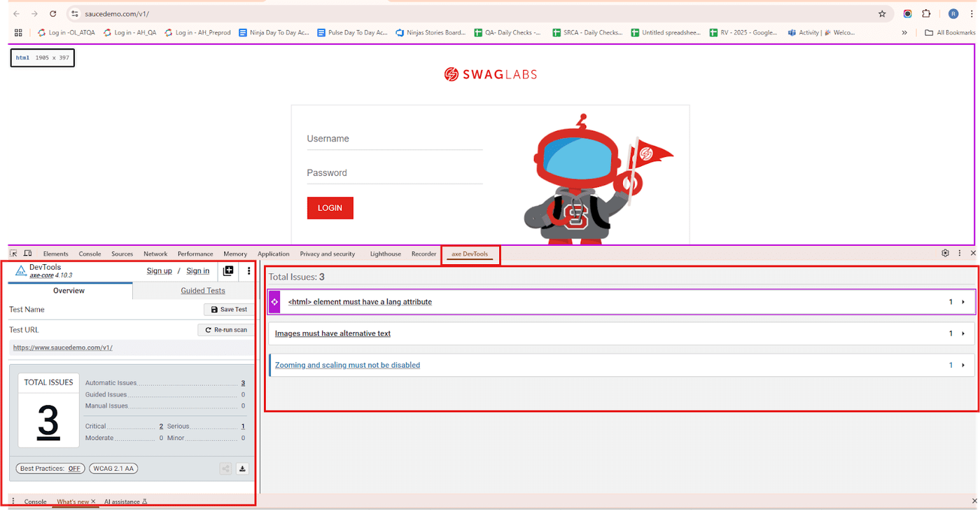Viewport: 980px width, 510px height.
Task: Switch to the Console tab in DevTools
Action: point(90,254)
